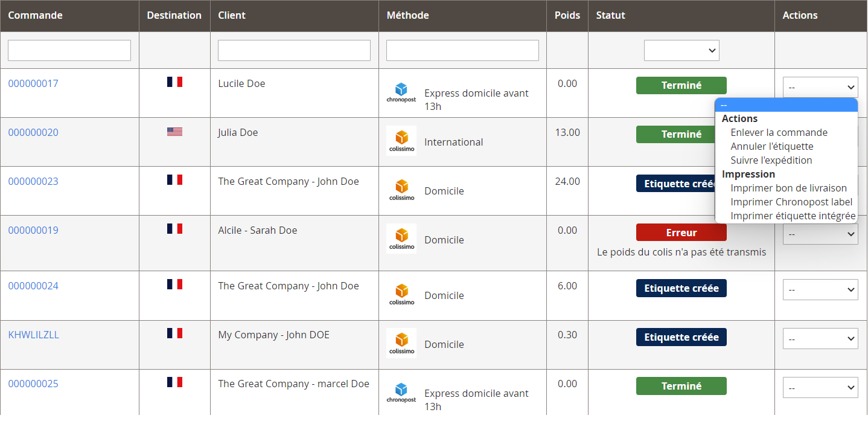
Task: Click French flag icon in Lucile Doe row
Action: coord(174,82)
